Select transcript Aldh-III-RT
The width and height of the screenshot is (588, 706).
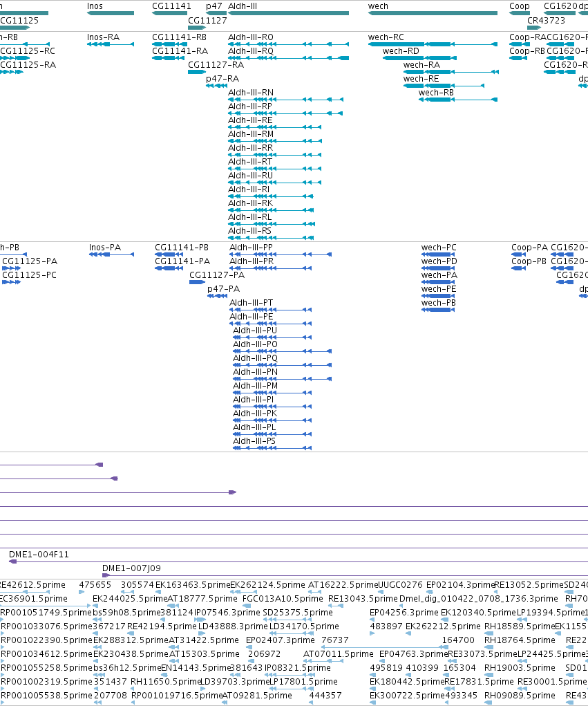click(x=250, y=162)
